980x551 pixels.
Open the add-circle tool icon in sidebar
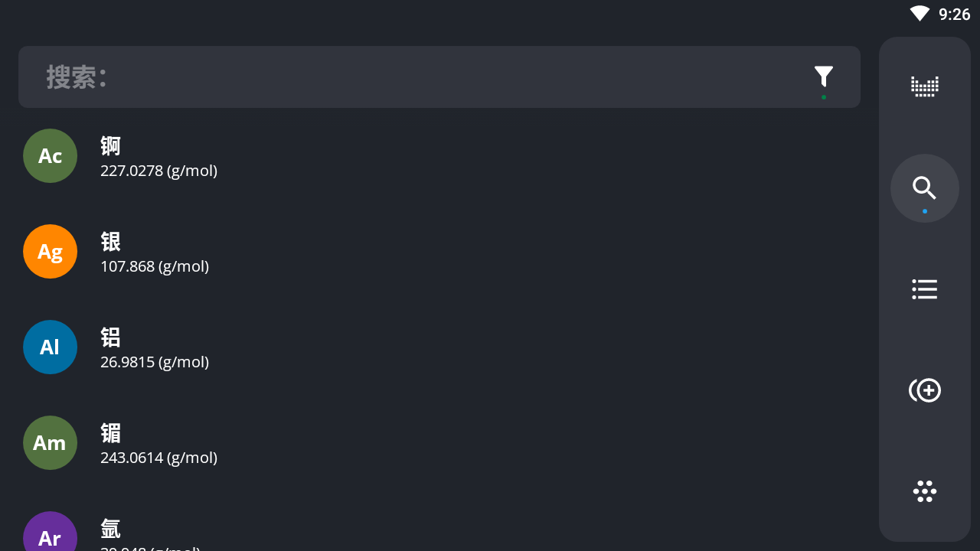(924, 390)
